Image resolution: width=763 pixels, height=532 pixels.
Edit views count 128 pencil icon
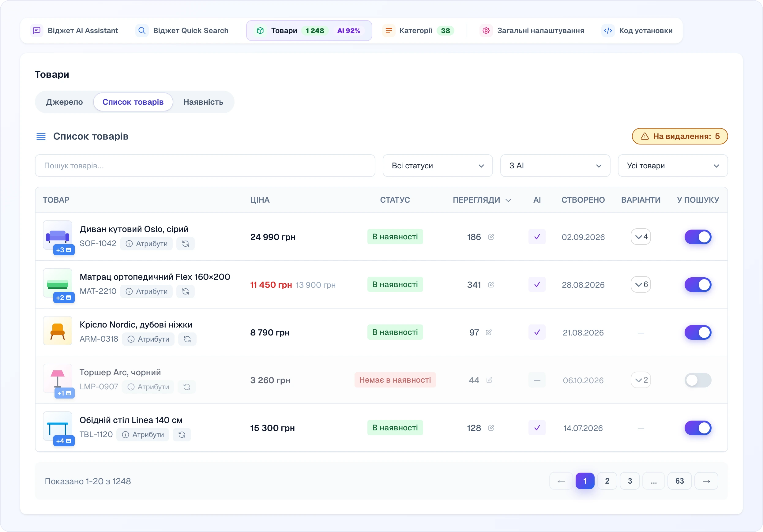(491, 428)
